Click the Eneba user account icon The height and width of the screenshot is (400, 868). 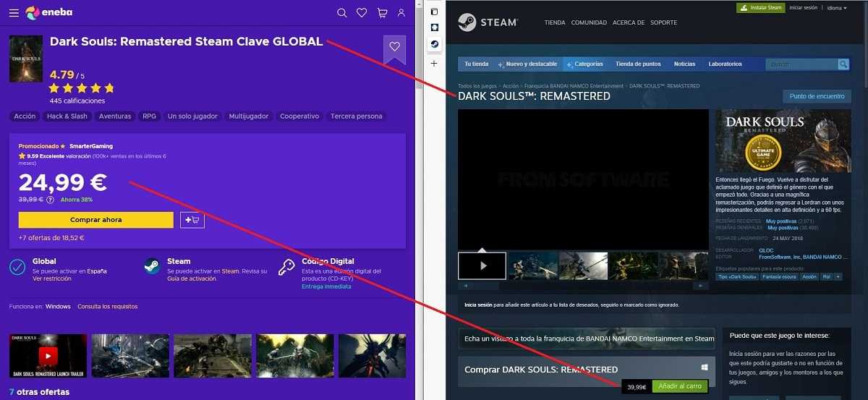tap(401, 13)
